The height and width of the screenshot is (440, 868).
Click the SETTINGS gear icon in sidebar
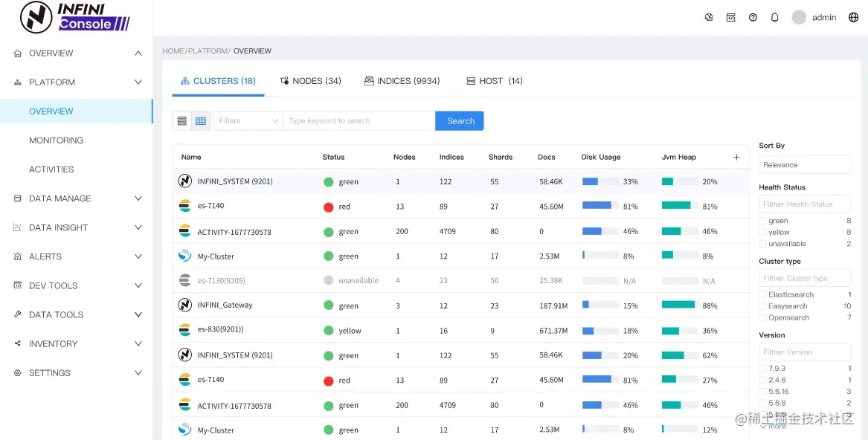(18, 373)
